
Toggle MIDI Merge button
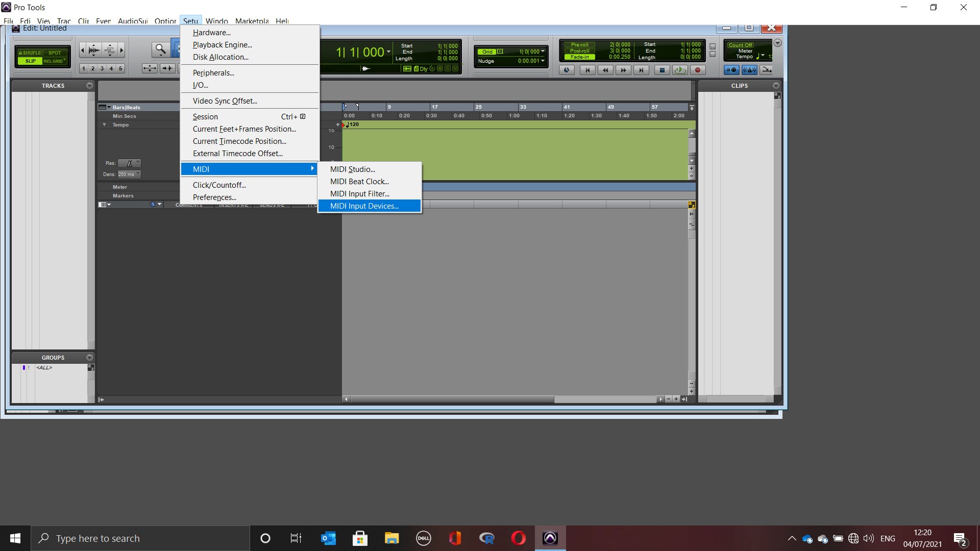tap(767, 70)
